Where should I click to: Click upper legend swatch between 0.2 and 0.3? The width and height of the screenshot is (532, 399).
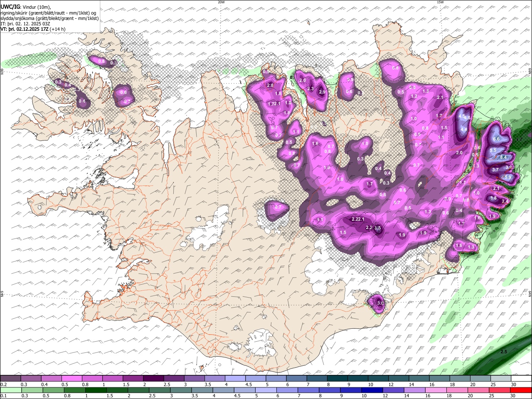tap(10, 379)
